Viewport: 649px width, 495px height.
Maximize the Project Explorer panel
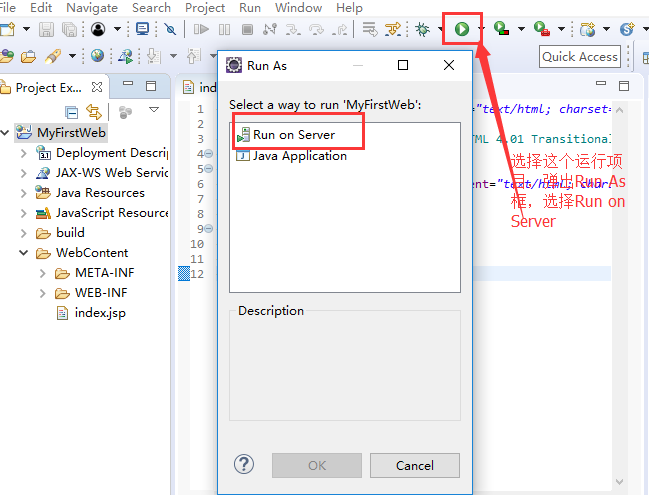151,86
